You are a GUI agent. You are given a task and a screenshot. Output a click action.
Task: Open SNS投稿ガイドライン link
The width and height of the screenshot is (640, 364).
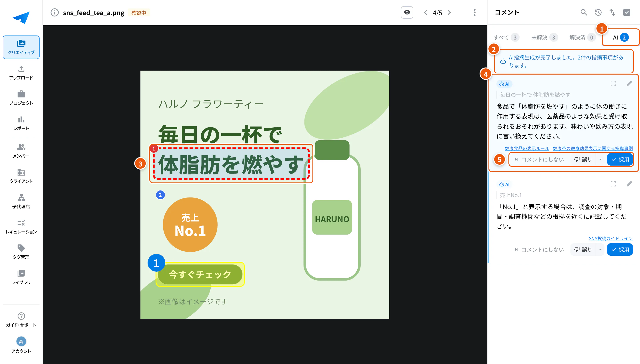click(611, 239)
